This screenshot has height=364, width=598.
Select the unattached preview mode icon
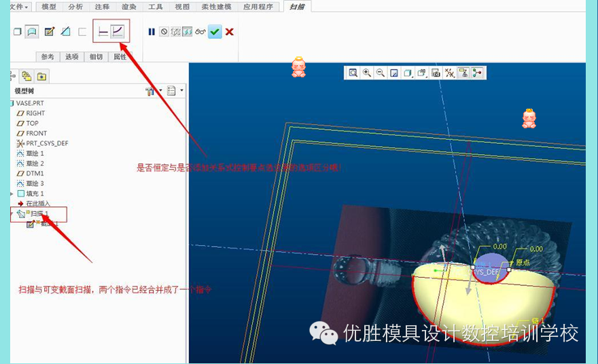pyautogui.click(x=175, y=32)
